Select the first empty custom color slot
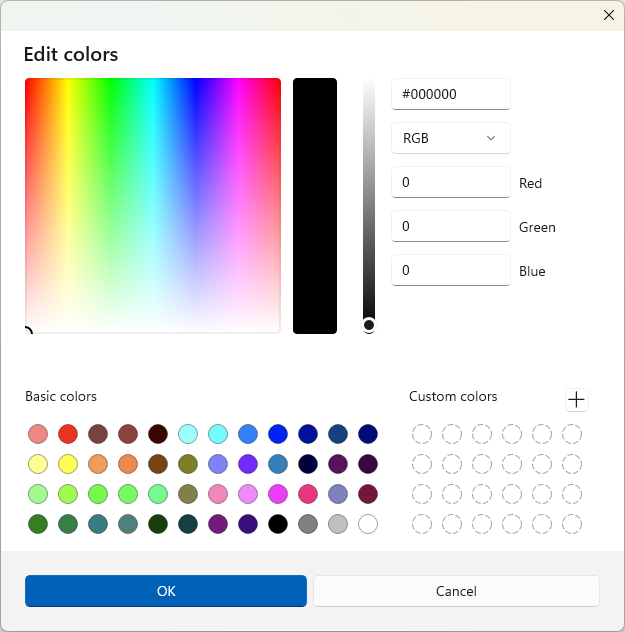Viewport: 625px width, 632px height. [x=422, y=434]
